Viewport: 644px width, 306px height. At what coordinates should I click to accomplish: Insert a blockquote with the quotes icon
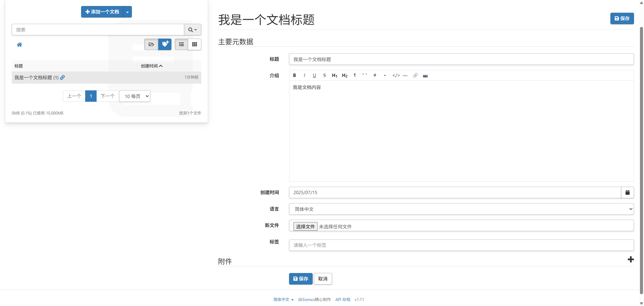coord(365,75)
